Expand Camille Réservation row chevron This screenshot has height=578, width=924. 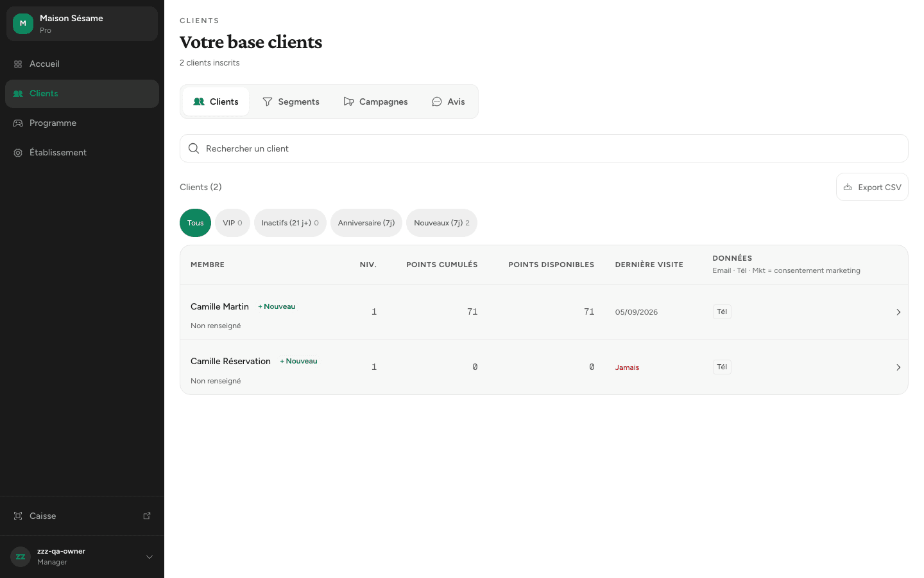point(898,367)
